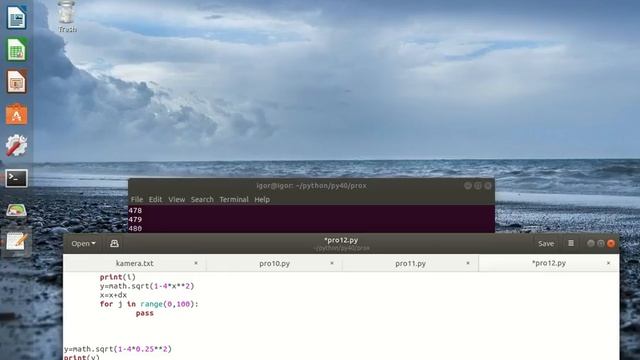Save the pro12.py file
The image size is (640, 360).
pyautogui.click(x=546, y=243)
